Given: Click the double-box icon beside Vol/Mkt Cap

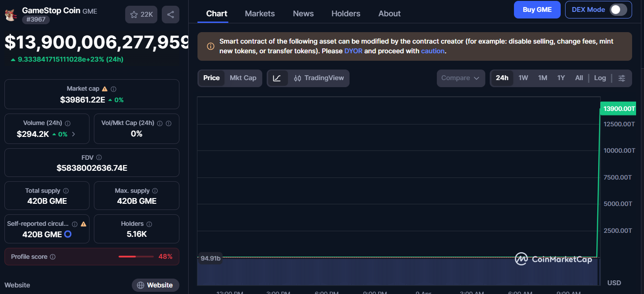Looking at the screenshot, I should pyautogui.click(x=169, y=124).
